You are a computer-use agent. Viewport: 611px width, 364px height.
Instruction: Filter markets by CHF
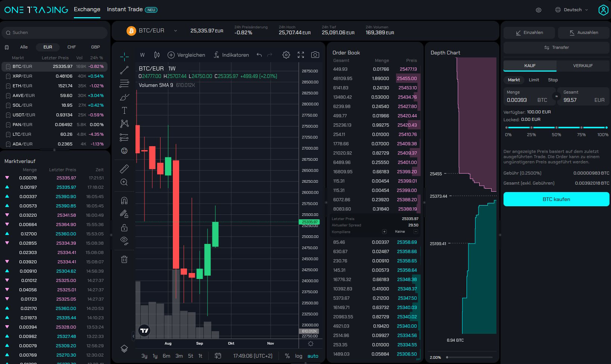click(72, 47)
